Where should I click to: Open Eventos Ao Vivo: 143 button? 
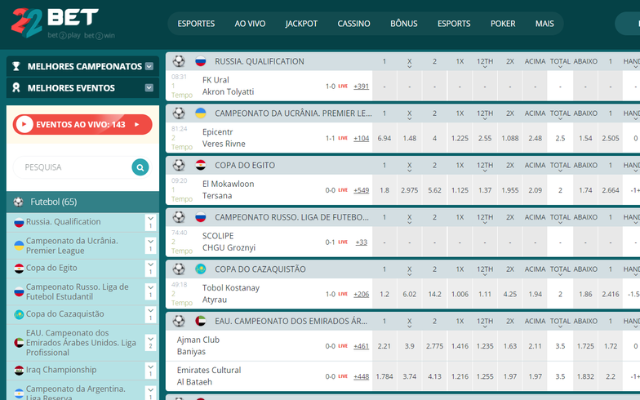[82, 124]
